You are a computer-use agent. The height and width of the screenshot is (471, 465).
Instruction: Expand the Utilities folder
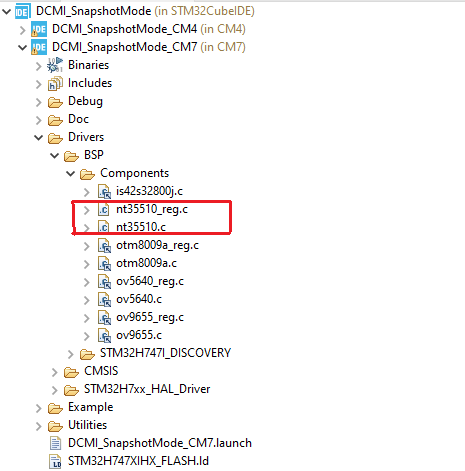coord(39,426)
